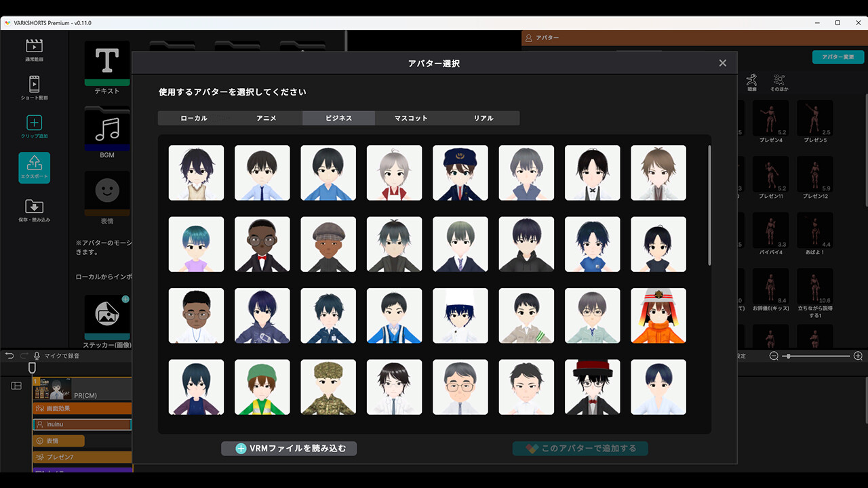Select the inuinu track in the timeline
This screenshot has height=488, width=868.
tap(82, 424)
